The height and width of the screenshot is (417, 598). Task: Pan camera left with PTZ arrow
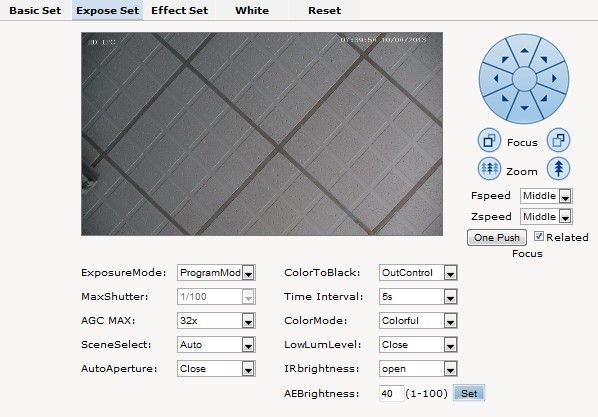[x=496, y=79]
